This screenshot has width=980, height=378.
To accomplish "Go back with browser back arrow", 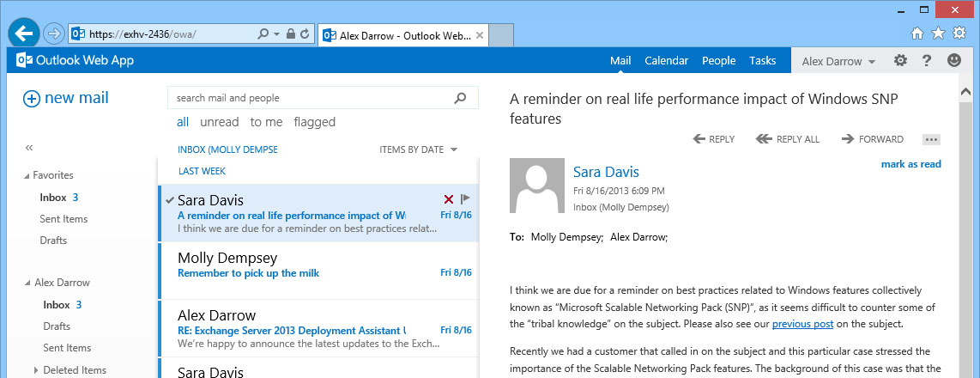I will point(24,34).
